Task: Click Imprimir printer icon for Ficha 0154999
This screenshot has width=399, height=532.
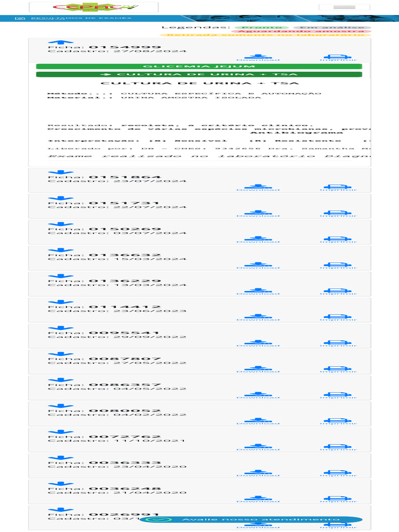Action: pyautogui.click(x=338, y=57)
